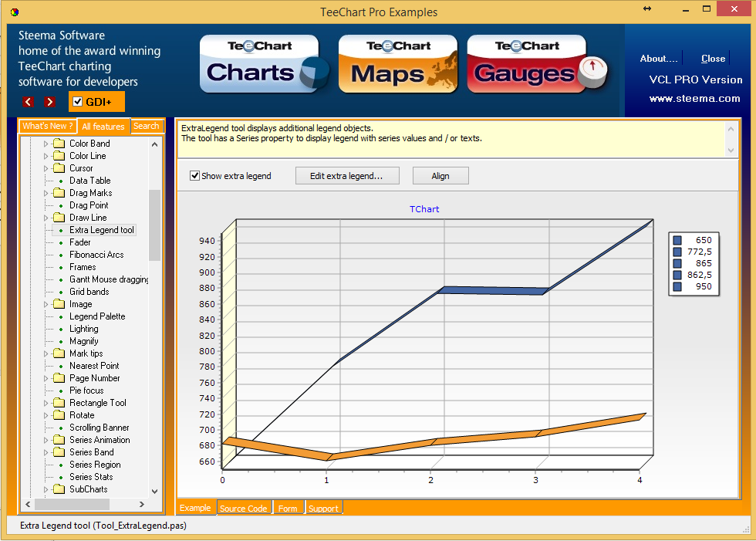Select the Legend Palette tree item
Image resolution: width=756 pixels, height=541 pixels.
(x=97, y=316)
